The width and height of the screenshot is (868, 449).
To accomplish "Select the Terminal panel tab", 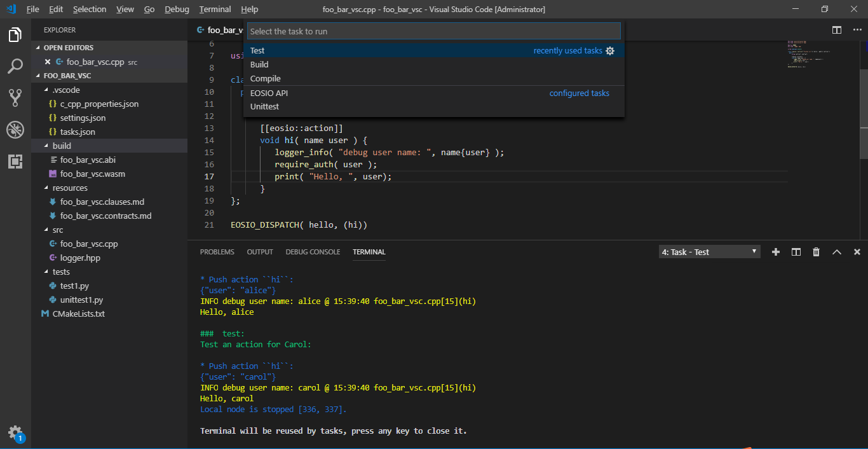I will pyautogui.click(x=369, y=252).
